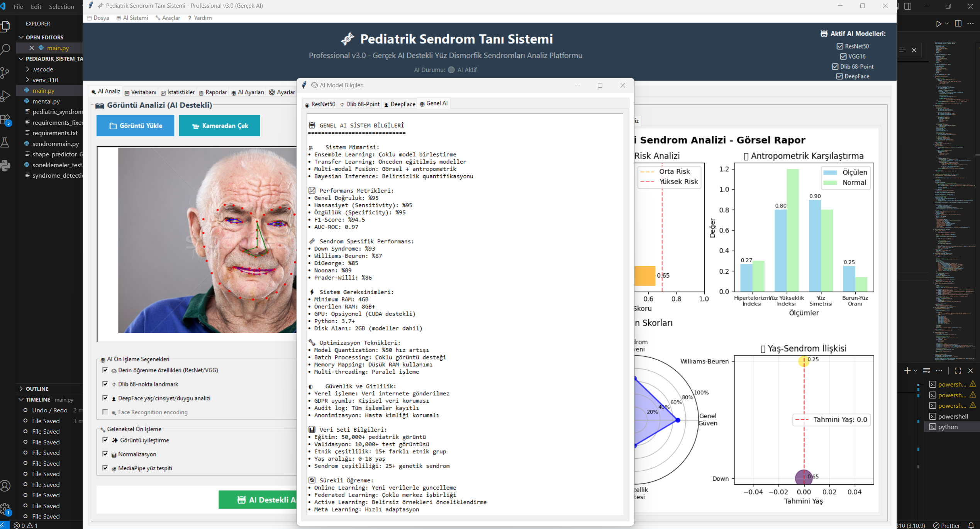Image resolution: width=980 pixels, height=529 pixels.
Task: Open Extensions view icon
Action: (5, 120)
